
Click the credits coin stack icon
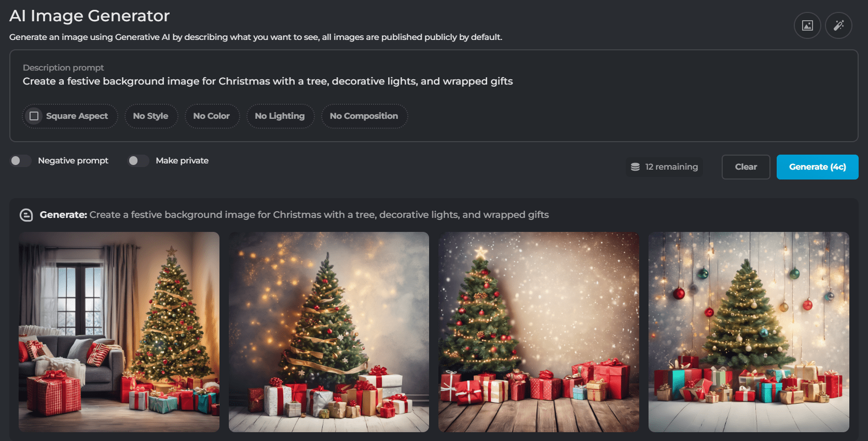(635, 167)
